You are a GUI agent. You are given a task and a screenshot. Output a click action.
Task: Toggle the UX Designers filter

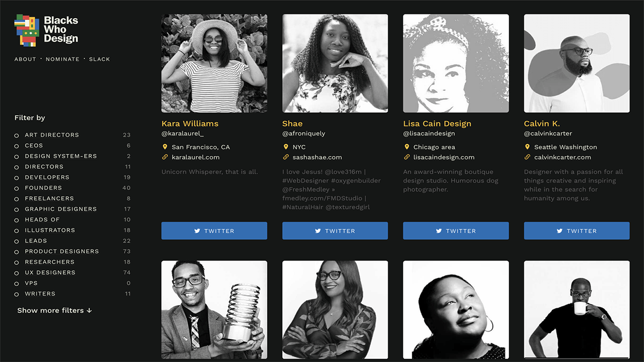pos(17,273)
